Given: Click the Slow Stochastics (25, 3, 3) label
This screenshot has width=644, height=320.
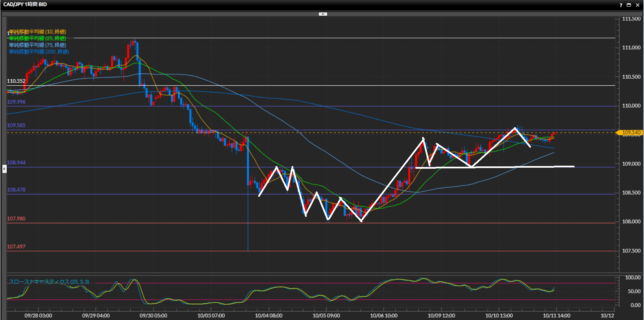Looking at the screenshot, I should pyautogui.click(x=49, y=282).
